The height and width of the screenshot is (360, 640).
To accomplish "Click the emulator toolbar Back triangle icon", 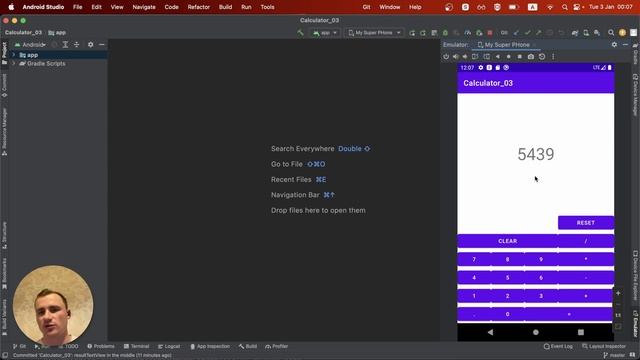I will coord(498,57).
